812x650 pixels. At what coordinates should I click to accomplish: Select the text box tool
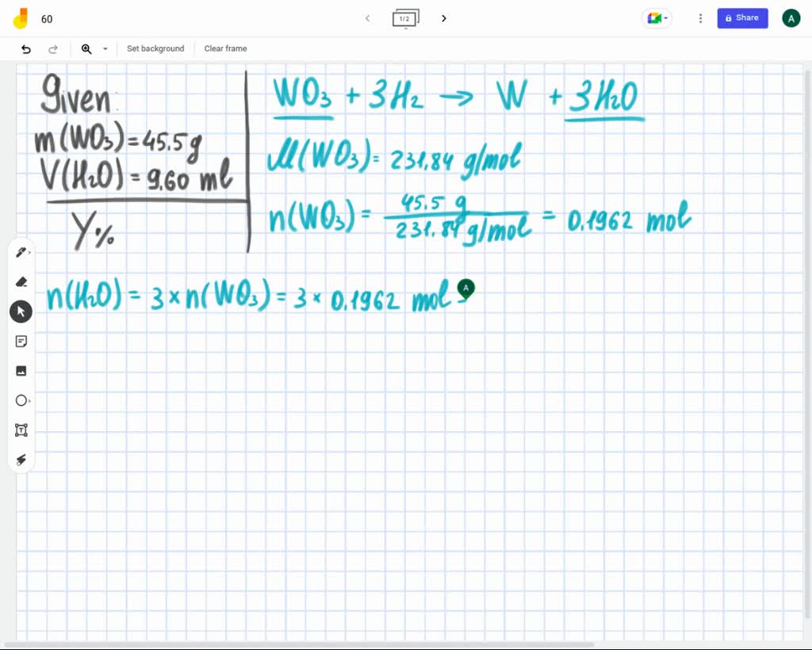21,430
